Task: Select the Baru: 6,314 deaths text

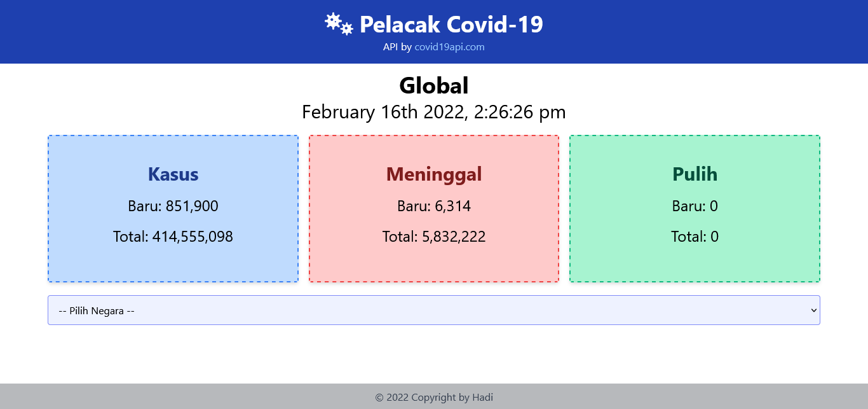Action: 434,206
